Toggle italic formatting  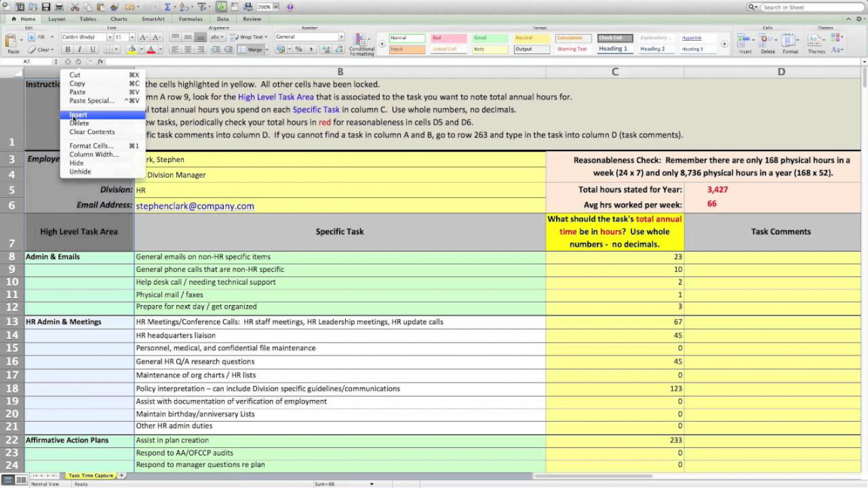[80, 50]
